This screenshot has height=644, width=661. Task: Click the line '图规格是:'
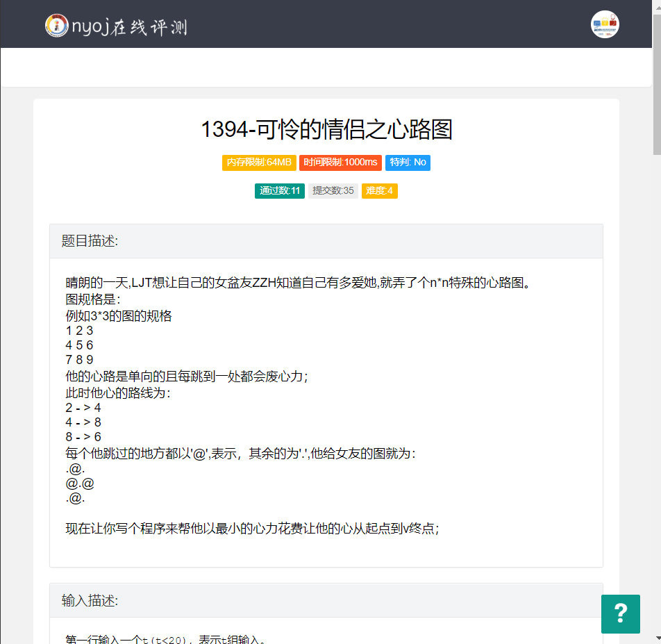click(x=93, y=299)
